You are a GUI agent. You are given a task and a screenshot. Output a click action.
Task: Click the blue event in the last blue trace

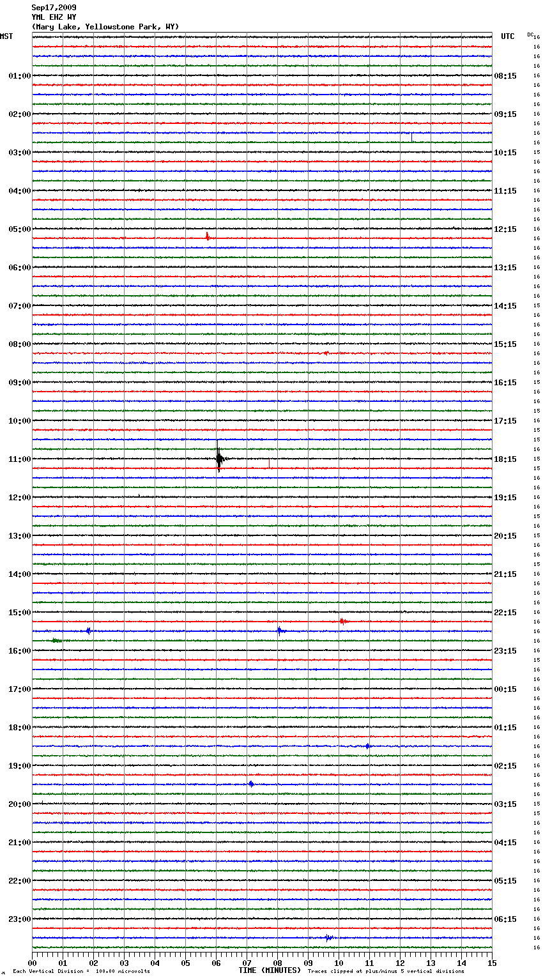pos(328,938)
